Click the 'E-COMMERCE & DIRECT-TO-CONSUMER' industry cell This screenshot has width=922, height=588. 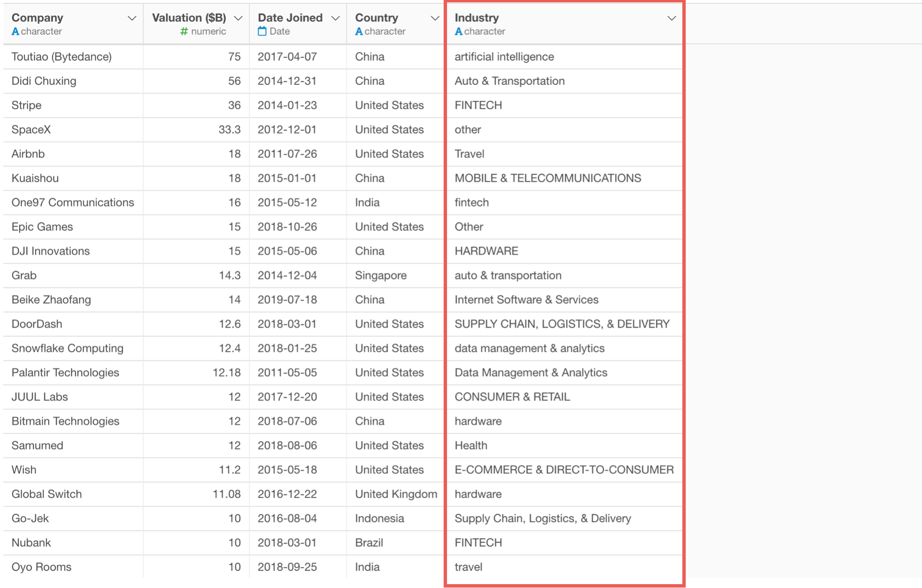click(564, 470)
